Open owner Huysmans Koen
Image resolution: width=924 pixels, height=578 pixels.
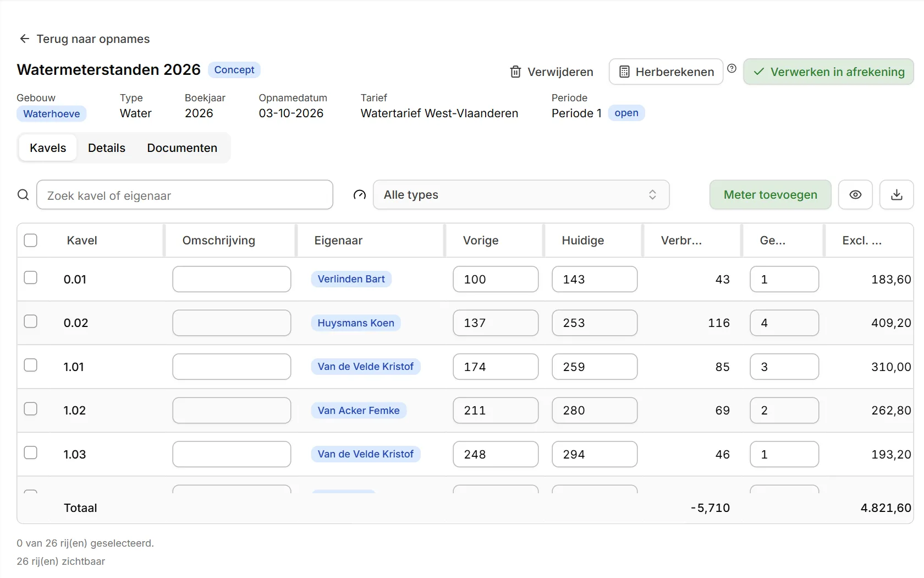pyautogui.click(x=356, y=323)
